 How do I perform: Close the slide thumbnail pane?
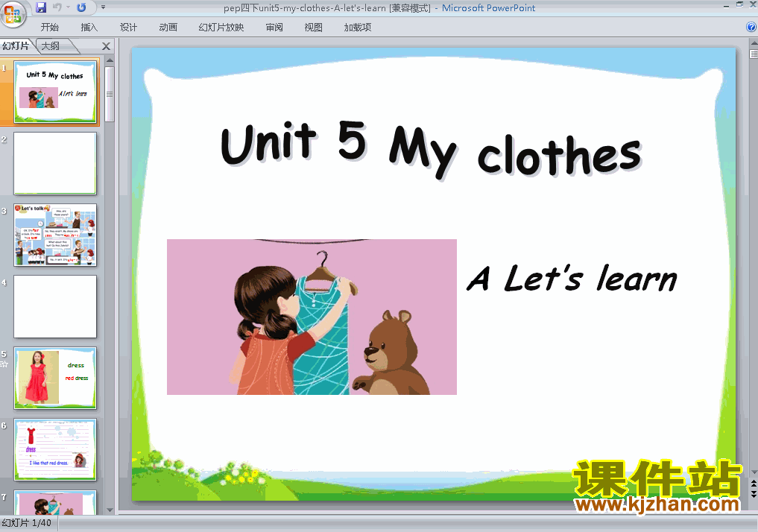click(x=107, y=46)
